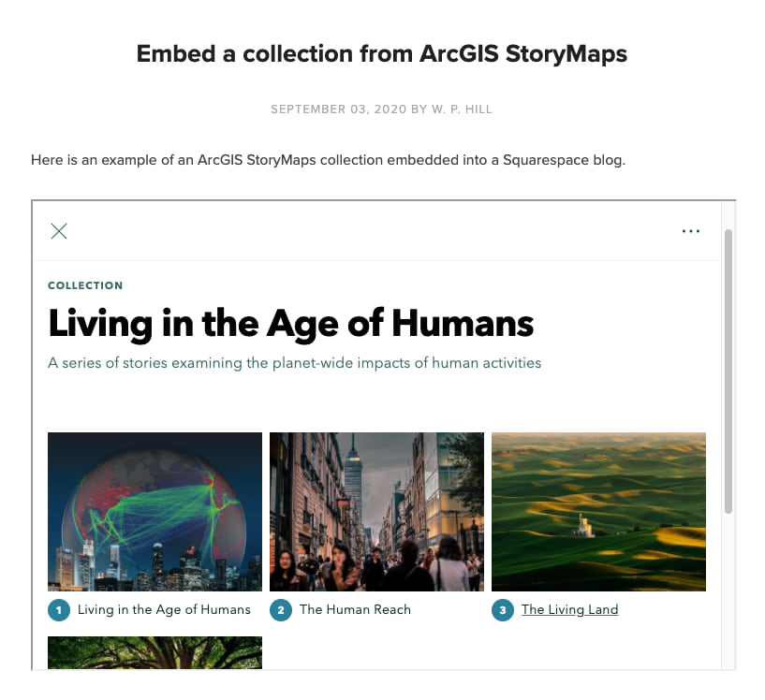This screenshot has width=765, height=700.
Task: Select the circled 2 next to The Human Reach
Action: tap(280, 609)
